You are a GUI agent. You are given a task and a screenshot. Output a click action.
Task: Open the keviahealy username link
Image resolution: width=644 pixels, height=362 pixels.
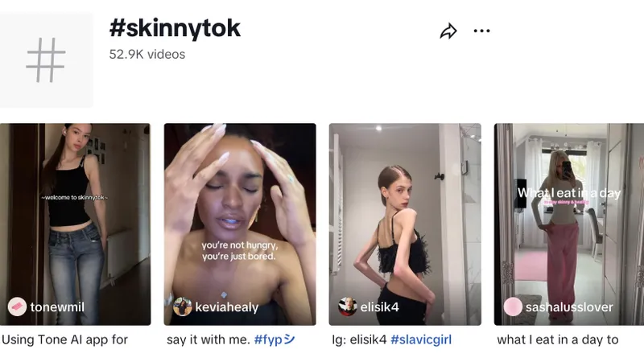(228, 307)
